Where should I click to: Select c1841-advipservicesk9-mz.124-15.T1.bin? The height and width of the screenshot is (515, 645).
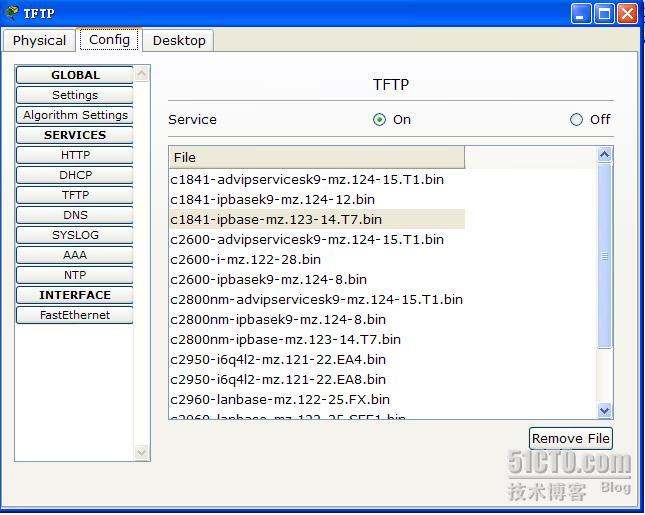[317, 179]
